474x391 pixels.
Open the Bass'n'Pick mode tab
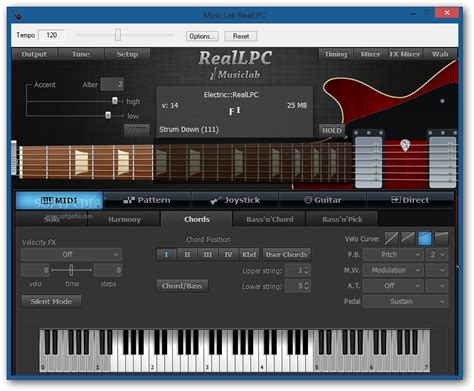click(x=342, y=219)
